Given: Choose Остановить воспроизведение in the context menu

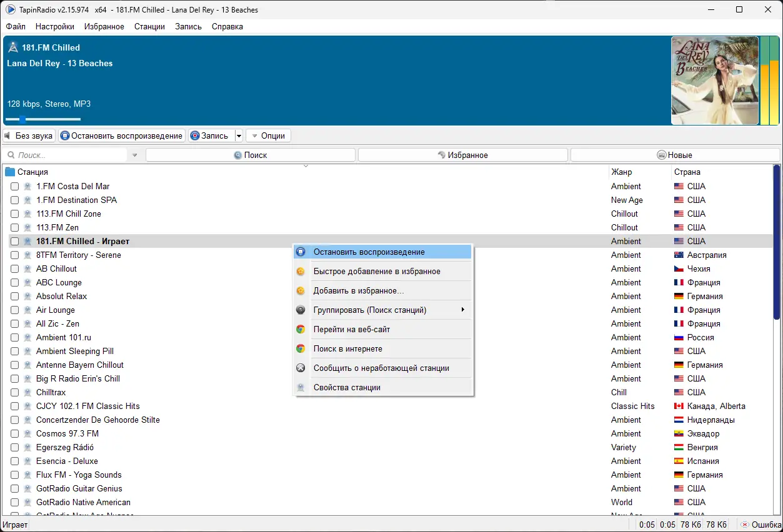Looking at the screenshot, I should click(382, 252).
